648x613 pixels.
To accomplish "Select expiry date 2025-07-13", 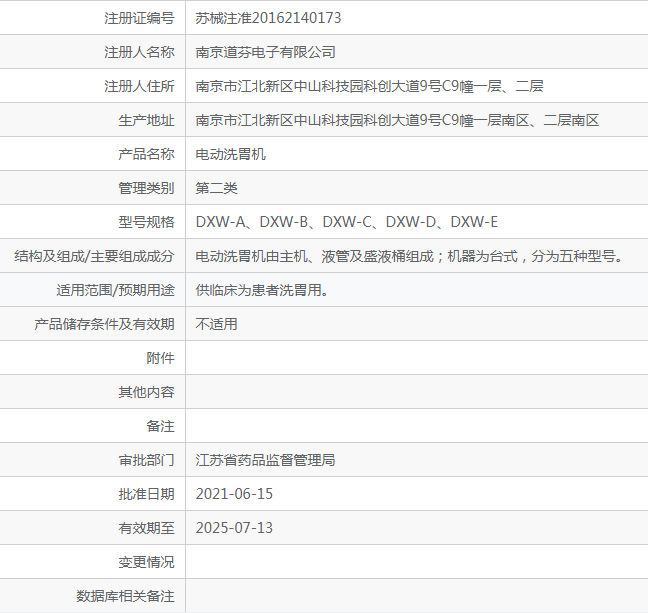I will click(x=234, y=528).
